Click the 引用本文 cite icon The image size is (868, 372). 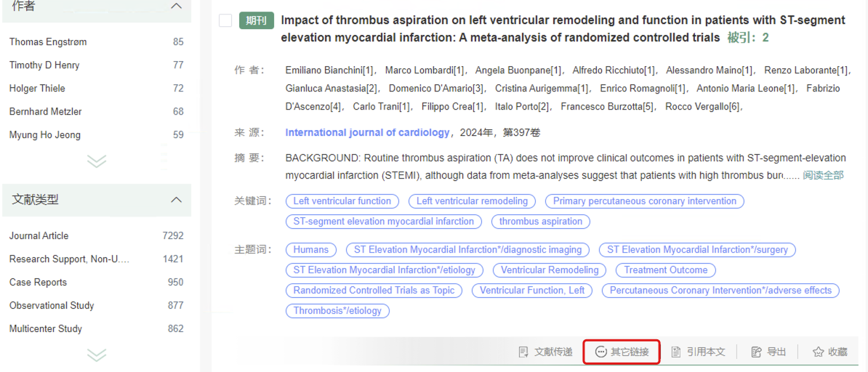pyautogui.click(x=676, y=352)
